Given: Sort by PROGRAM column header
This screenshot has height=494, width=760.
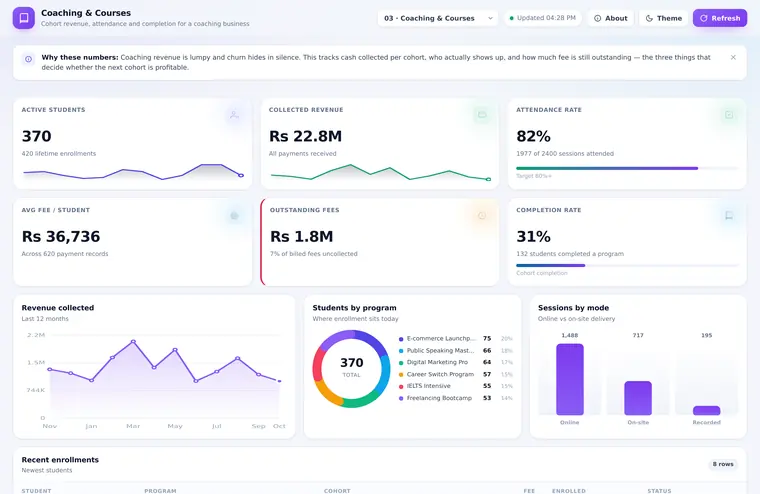Looking at the screenshot, I should coord(160,491).
